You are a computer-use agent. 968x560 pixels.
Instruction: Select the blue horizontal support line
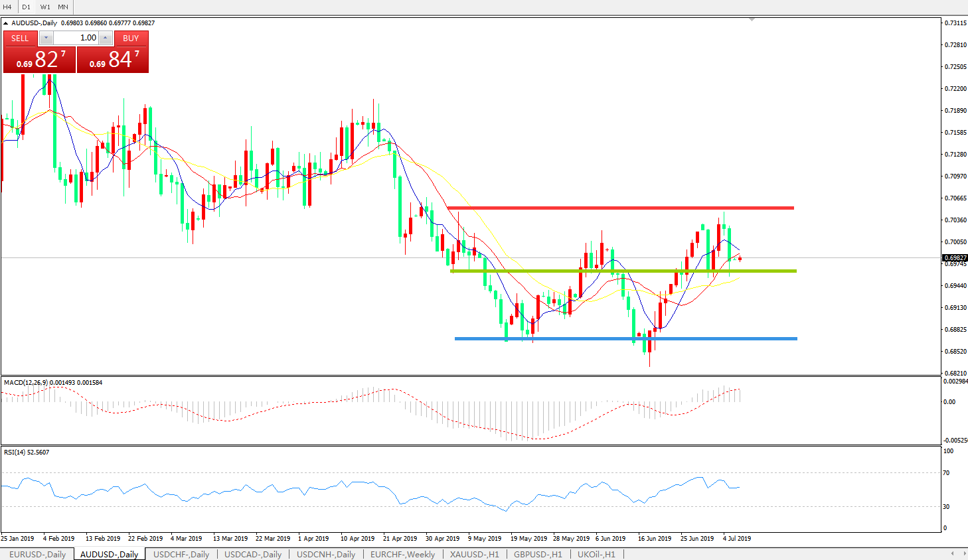(625, 338)
